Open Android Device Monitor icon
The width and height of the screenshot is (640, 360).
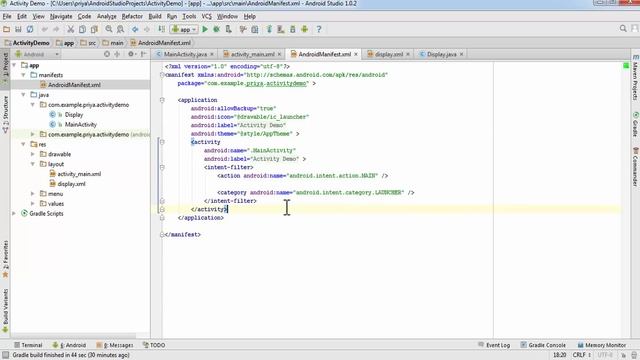coord(304,29)
